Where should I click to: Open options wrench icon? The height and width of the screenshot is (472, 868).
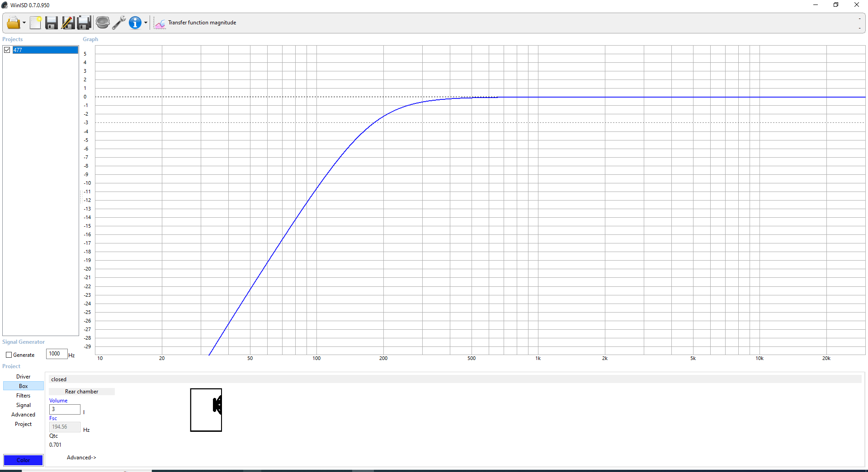pyautogui.click(x=119, y=23)
